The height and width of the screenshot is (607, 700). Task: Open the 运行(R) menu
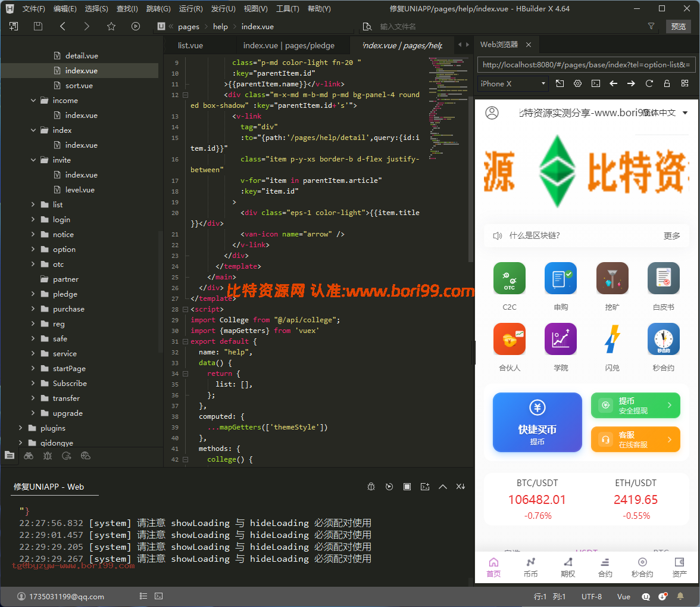tap(190, 8)
